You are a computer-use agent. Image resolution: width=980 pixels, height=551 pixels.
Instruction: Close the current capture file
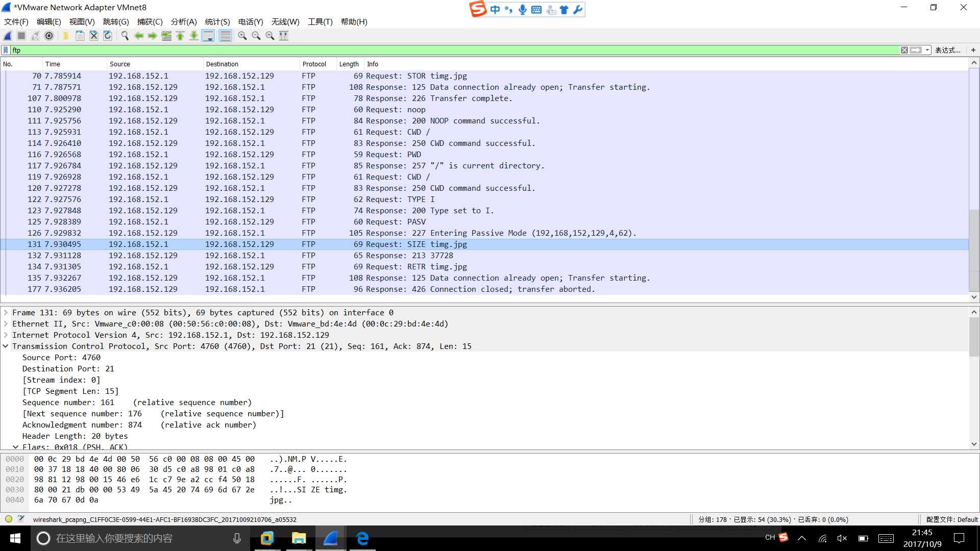coord(94,36)
